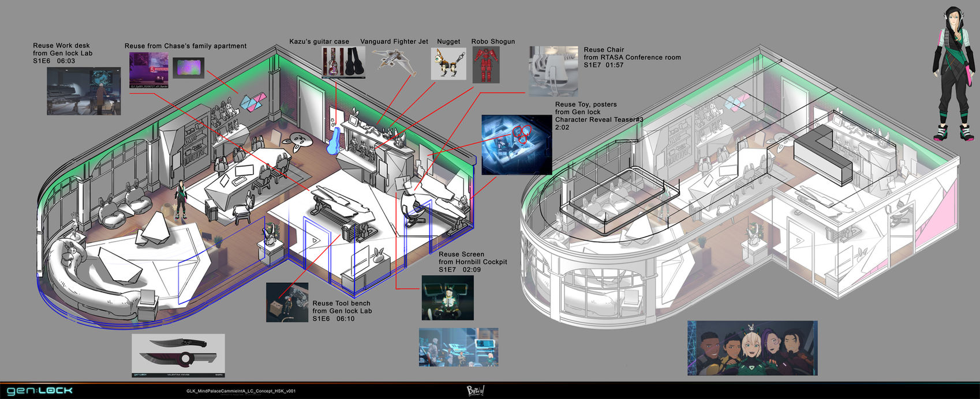Select the Hornbill Cockpit screen reference thumbnail
This screenshot has height=399, width=980.
(x=447, y=298)
